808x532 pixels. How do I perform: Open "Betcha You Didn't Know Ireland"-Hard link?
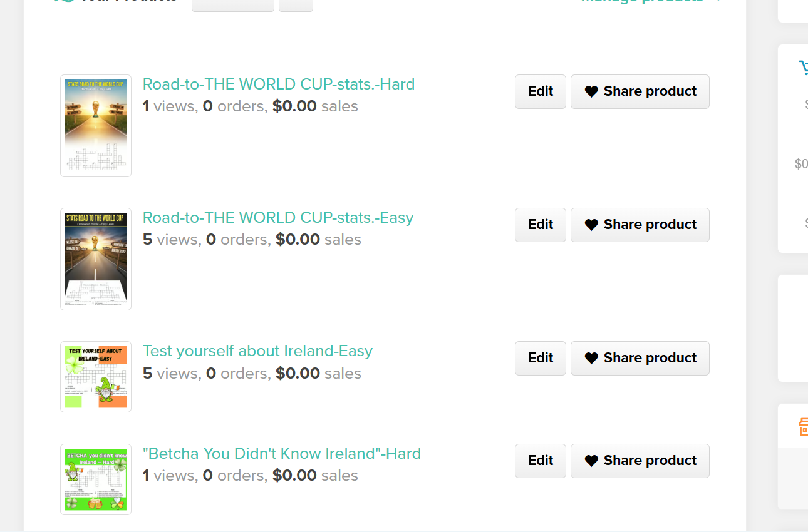tap(282, 453)
